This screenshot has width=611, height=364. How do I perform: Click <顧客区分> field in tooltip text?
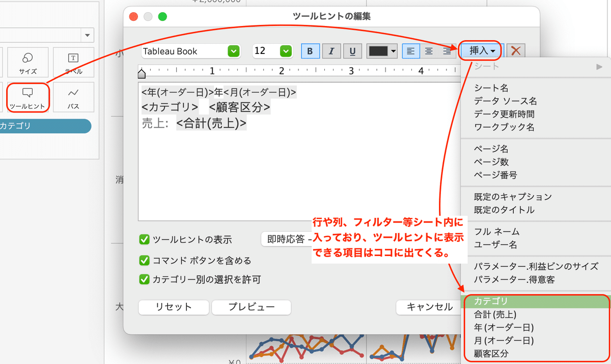[239, 107]
